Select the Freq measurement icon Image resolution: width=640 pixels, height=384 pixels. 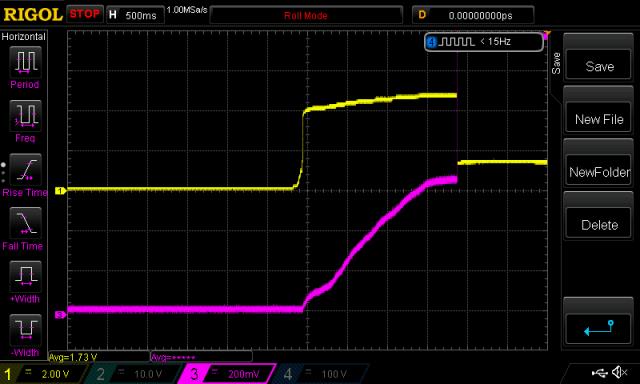pyautogui.click(x=25, y=116)
